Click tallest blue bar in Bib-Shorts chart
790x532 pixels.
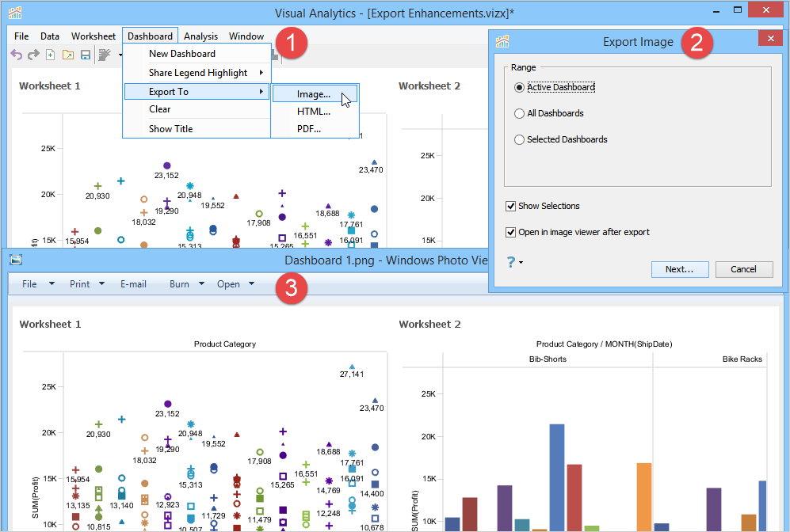(557, 477)
